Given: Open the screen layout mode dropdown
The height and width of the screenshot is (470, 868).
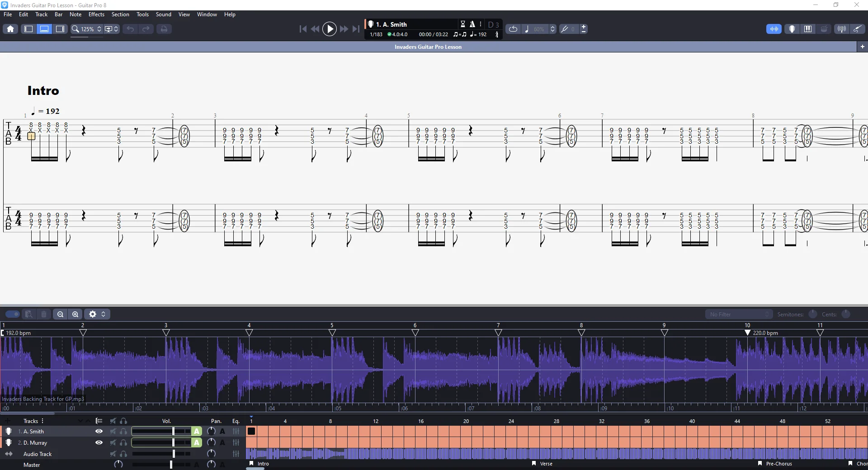Looking at the screenshot, I should 111,29.
